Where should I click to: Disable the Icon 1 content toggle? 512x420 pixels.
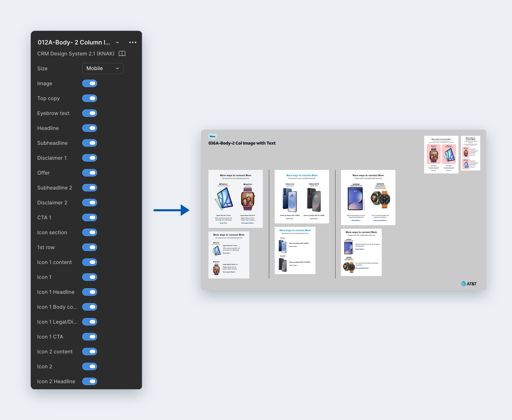point(90,262)
